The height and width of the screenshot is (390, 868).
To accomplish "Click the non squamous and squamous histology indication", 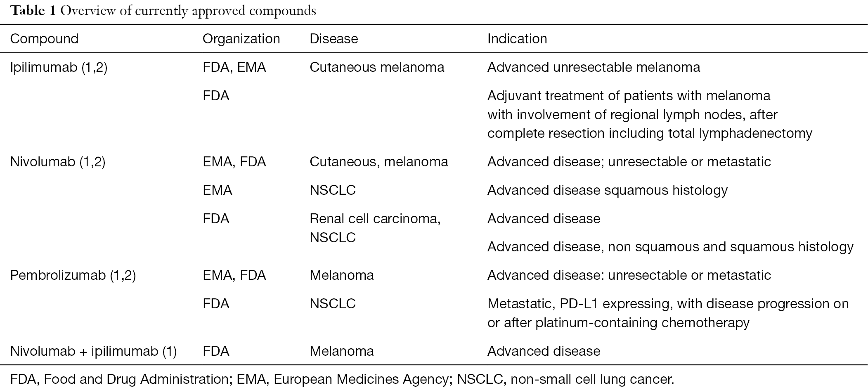I will point(670,247).
